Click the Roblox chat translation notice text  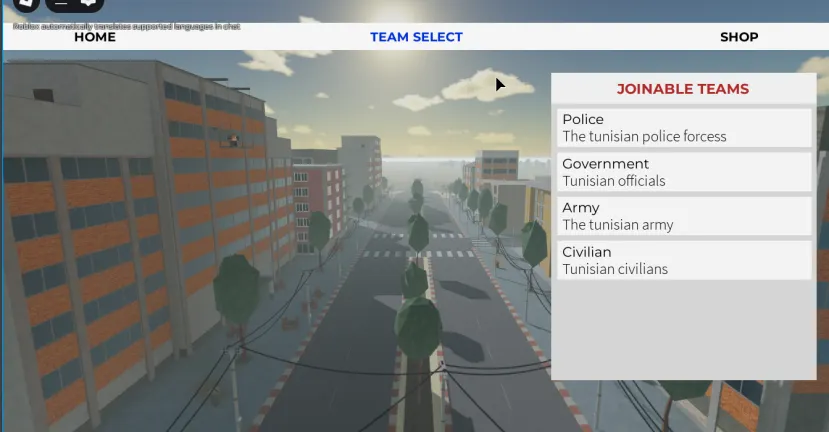click(126, 26)
